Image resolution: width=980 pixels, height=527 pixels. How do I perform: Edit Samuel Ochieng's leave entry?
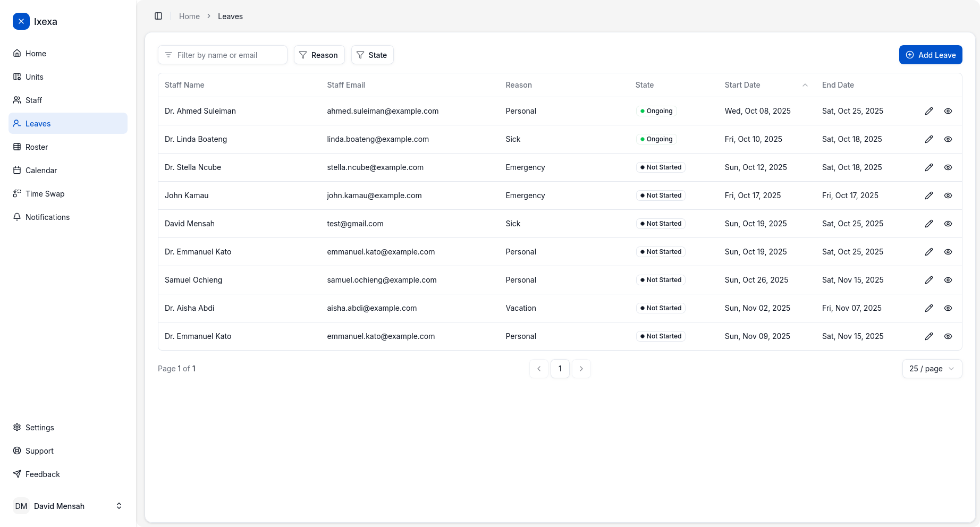click(x=928, y=280)
